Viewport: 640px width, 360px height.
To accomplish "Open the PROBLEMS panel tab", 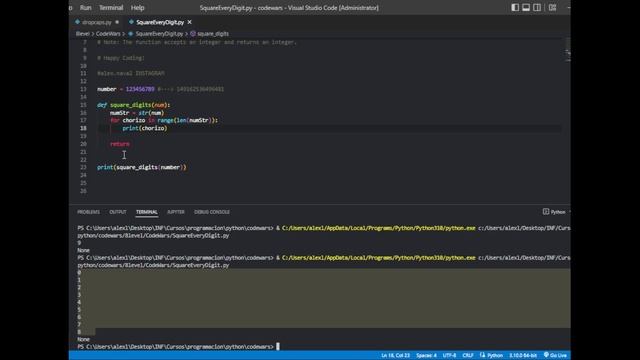I will 88,212.
